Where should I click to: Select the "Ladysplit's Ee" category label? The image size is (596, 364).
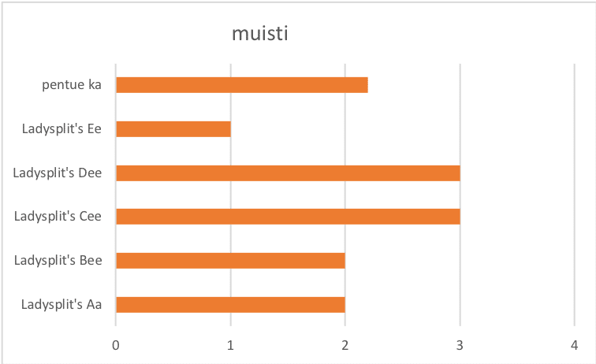(x=62, y=128)
